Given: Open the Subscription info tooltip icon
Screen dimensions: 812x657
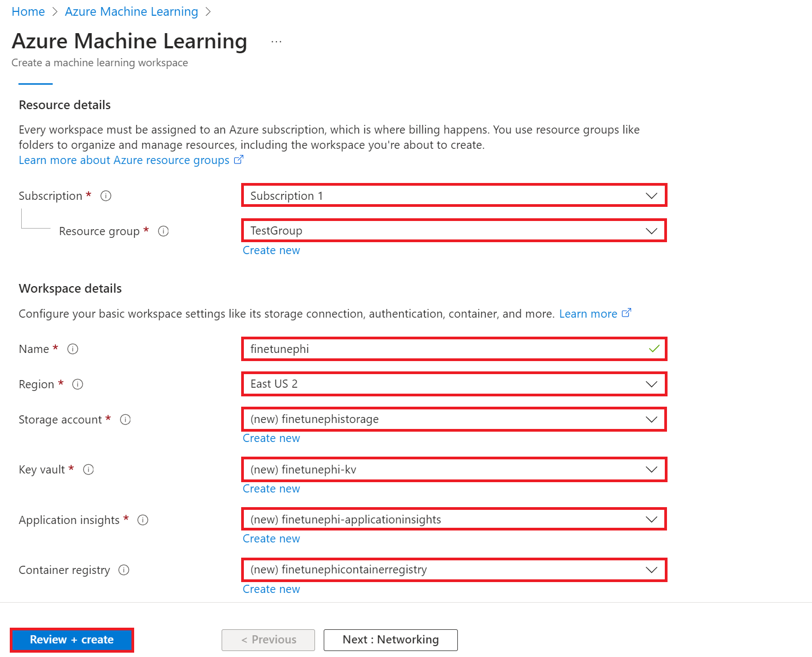Looking at the screenshot, I should (106, 196).
